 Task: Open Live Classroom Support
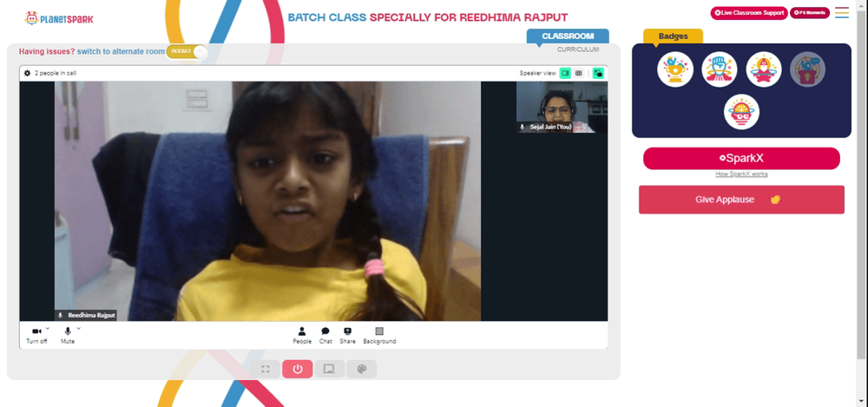[749, 13]
